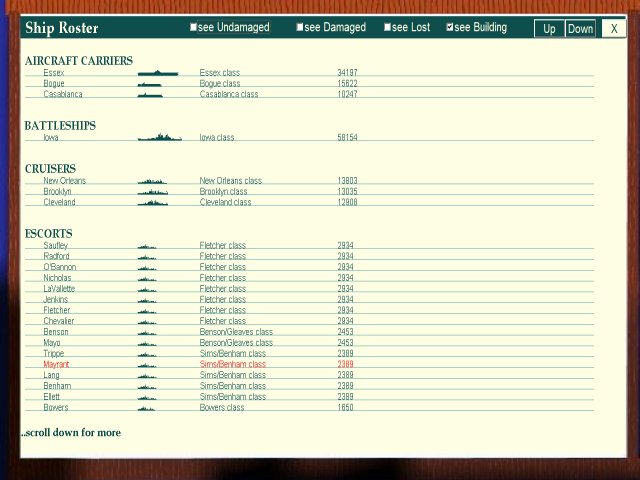
Task: Click the Iowa class label
Action: 217,138
